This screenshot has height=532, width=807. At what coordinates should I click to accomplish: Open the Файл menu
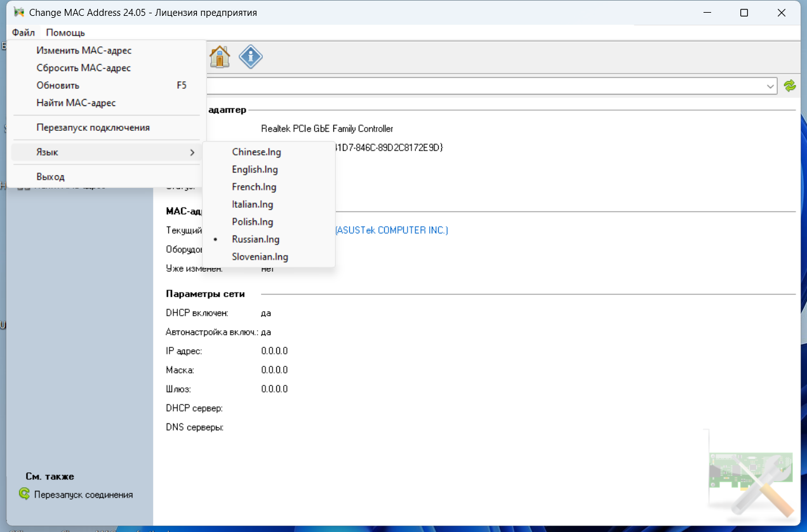click(23, 32)
